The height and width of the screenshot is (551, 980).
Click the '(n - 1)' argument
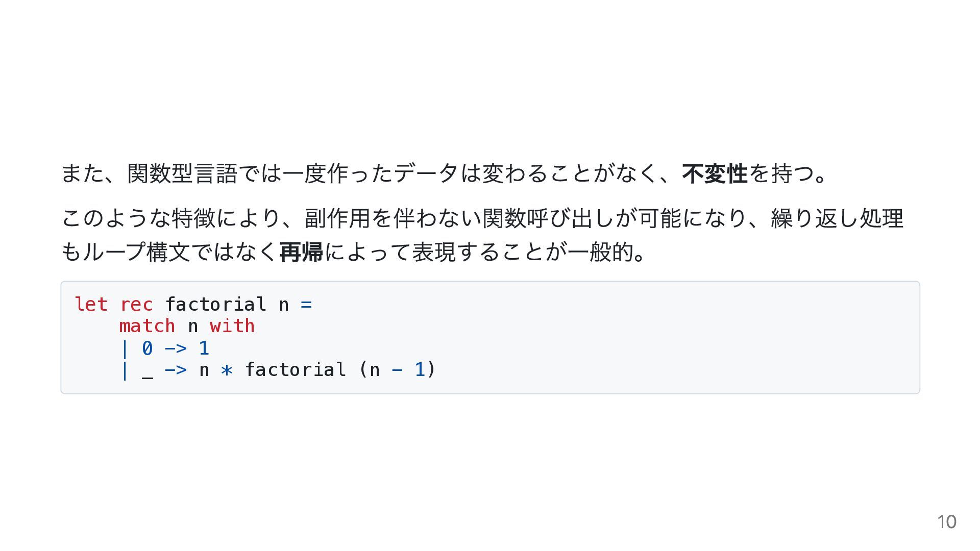[397, 369]
